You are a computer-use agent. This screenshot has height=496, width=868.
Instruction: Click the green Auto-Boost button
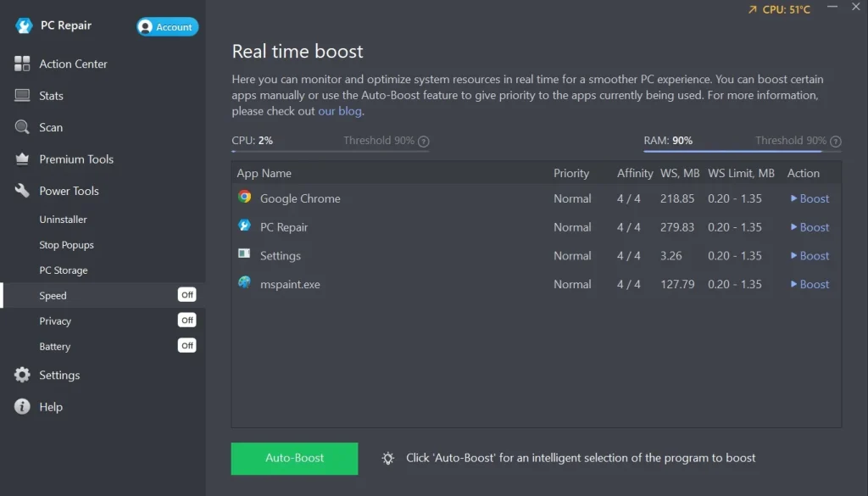[294, 459]
